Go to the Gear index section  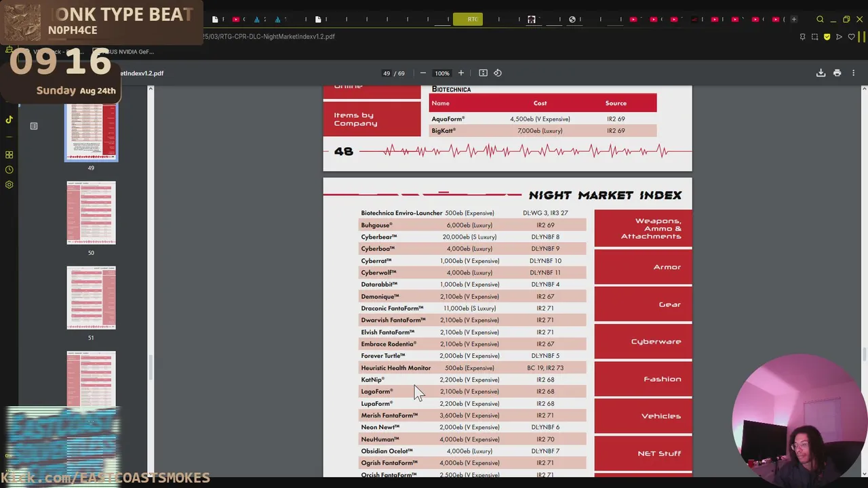(x=643, y=304)
